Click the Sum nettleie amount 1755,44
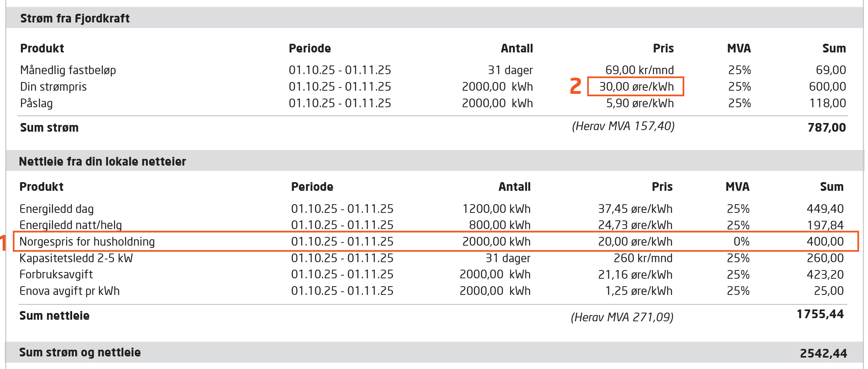This screenshot has height=369, width=868. point(820,314)
